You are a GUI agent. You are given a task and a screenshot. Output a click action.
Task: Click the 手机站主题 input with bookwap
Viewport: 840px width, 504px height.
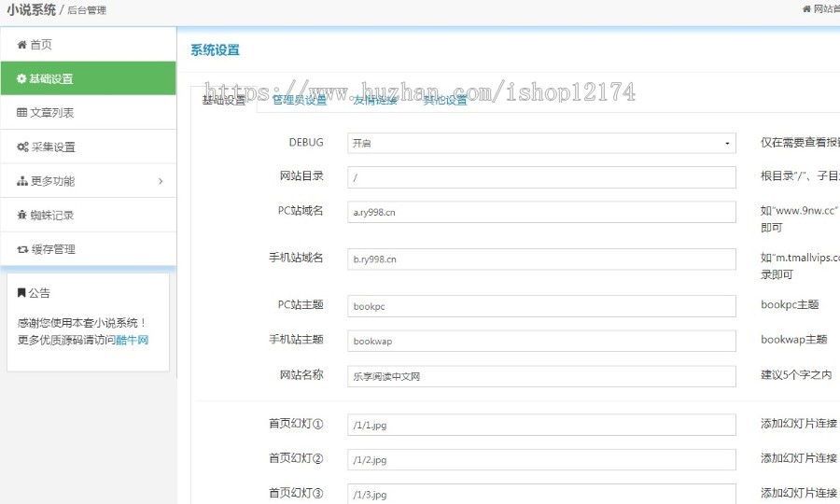541,342
